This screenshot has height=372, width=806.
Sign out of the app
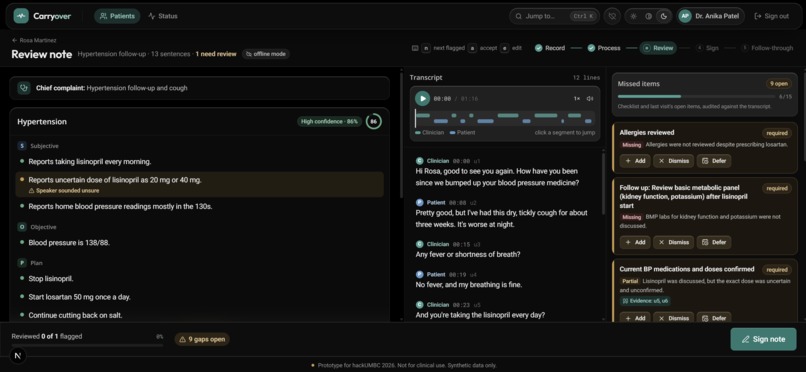pyautogui.click(x=771, y=16)
